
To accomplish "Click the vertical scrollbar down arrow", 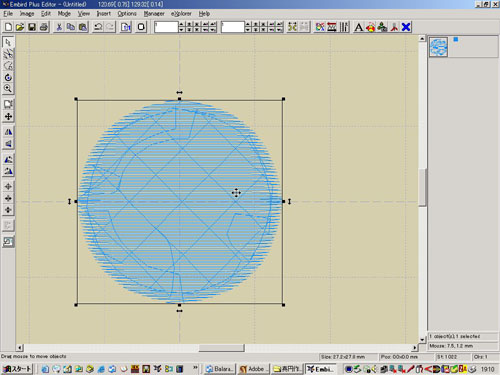I will tap(422, 340).
